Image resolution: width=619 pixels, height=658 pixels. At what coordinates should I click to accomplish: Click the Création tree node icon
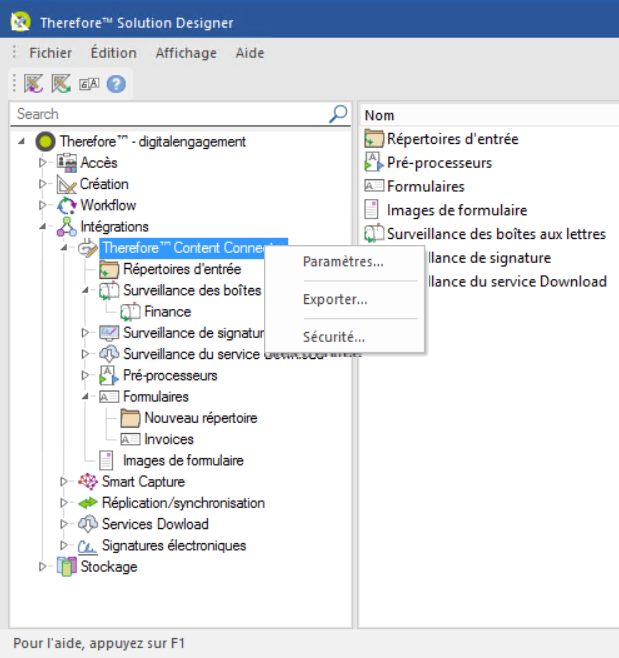[x=67, y=184]
